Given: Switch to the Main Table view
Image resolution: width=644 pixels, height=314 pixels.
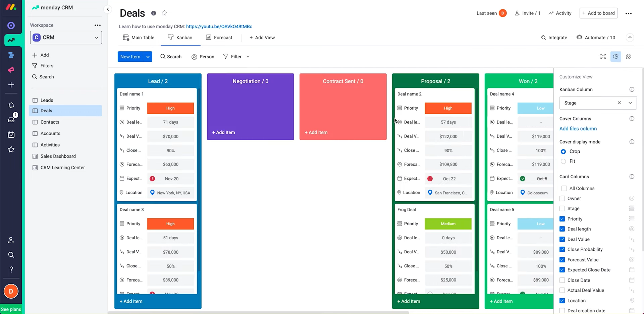Looking at the screenshot, I should [x=139, y=38].
